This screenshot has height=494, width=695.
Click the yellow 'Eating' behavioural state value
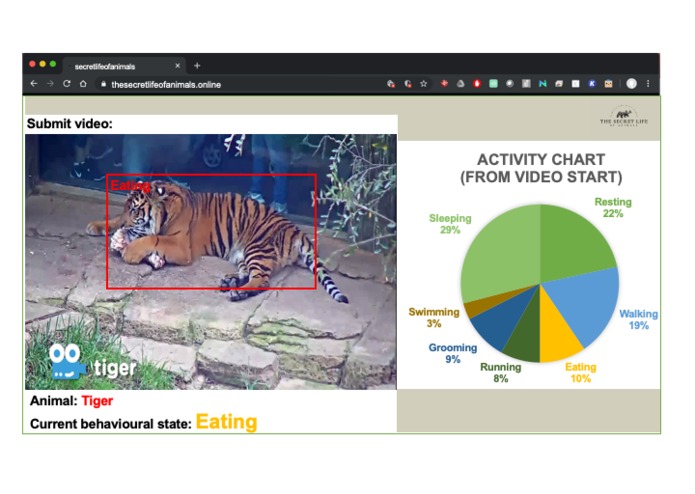point(226,422)
